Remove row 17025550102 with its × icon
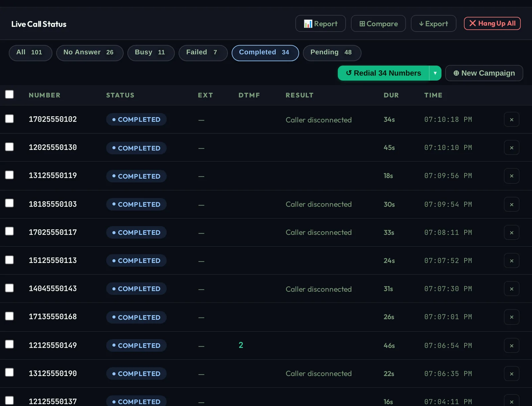Image resolution: width=532 pixels, height=406 pixels. tap(511, 120)
